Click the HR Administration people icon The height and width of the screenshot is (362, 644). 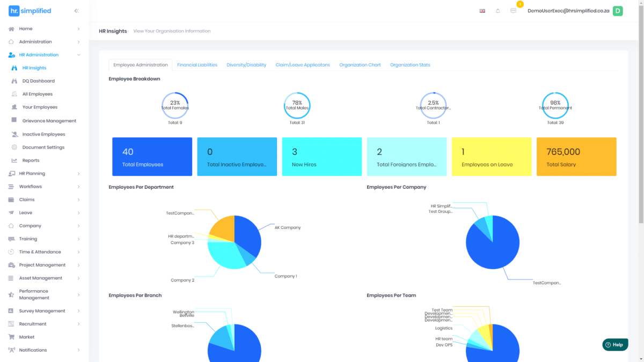pyautogui.click(x=11, y=55)
